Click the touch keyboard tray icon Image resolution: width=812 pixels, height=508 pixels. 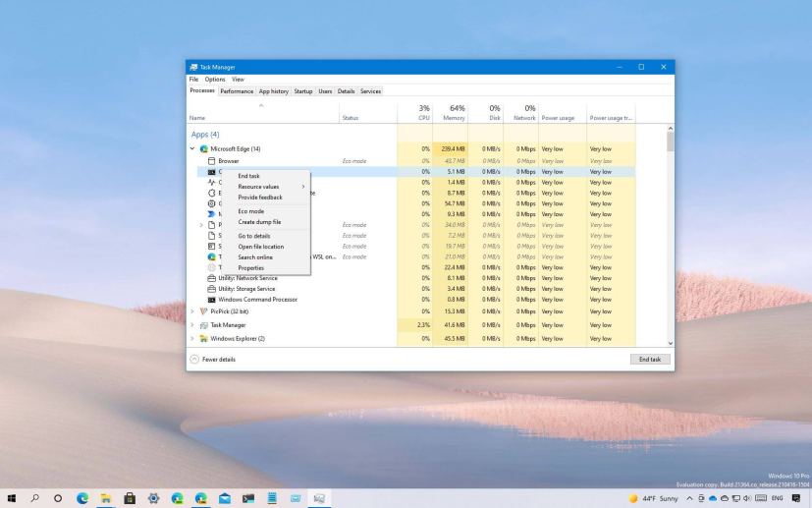761,499
